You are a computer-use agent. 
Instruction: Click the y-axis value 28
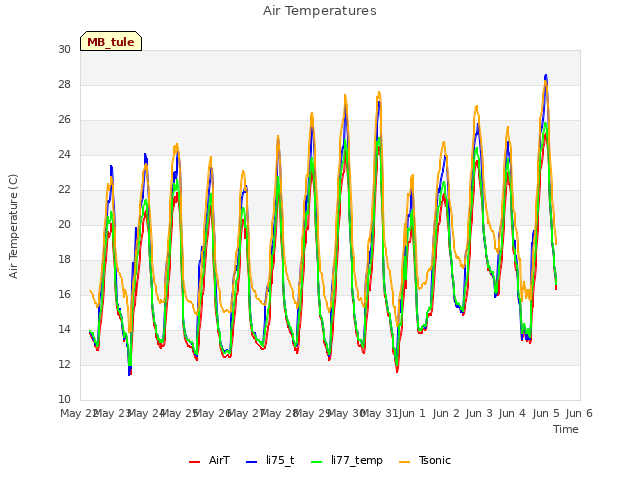pos(64,84)
